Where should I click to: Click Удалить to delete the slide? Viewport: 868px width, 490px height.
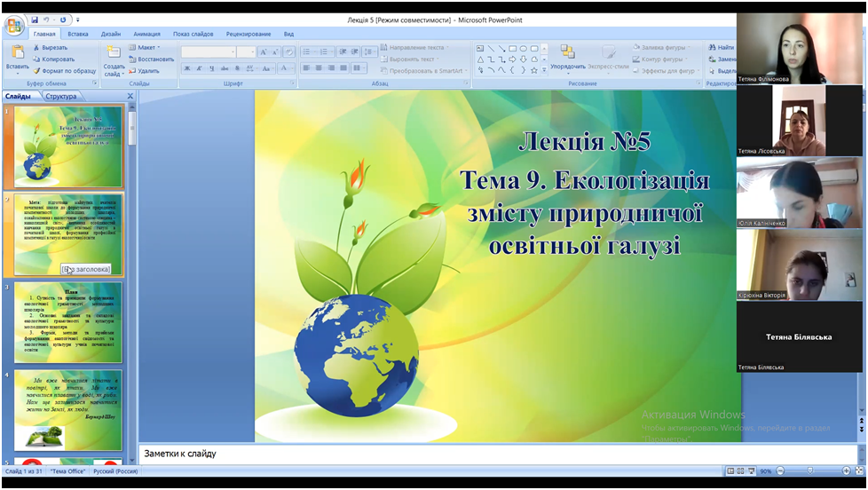[144, 71]
